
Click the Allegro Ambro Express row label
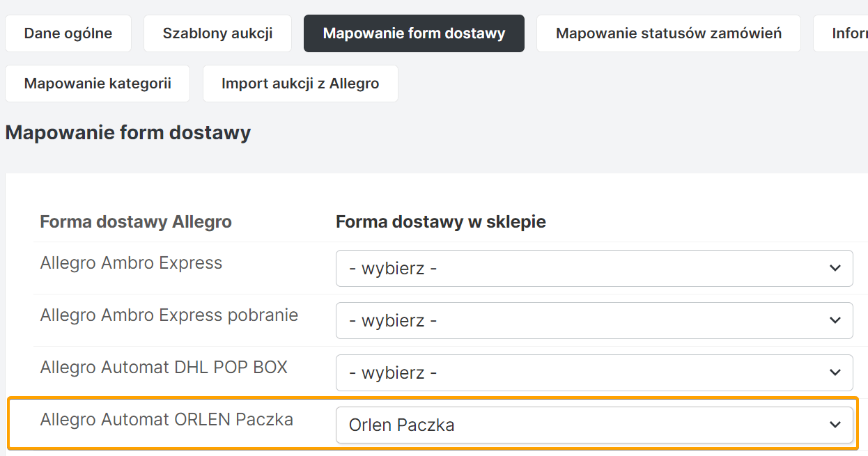click(131, 263)
